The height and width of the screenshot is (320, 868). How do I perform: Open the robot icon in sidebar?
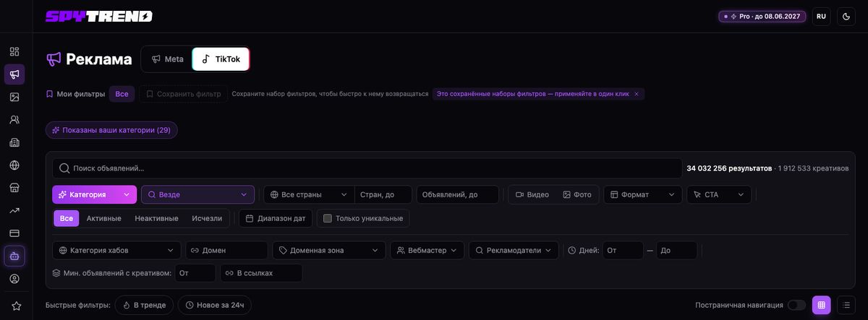click(x=14, y=256)
